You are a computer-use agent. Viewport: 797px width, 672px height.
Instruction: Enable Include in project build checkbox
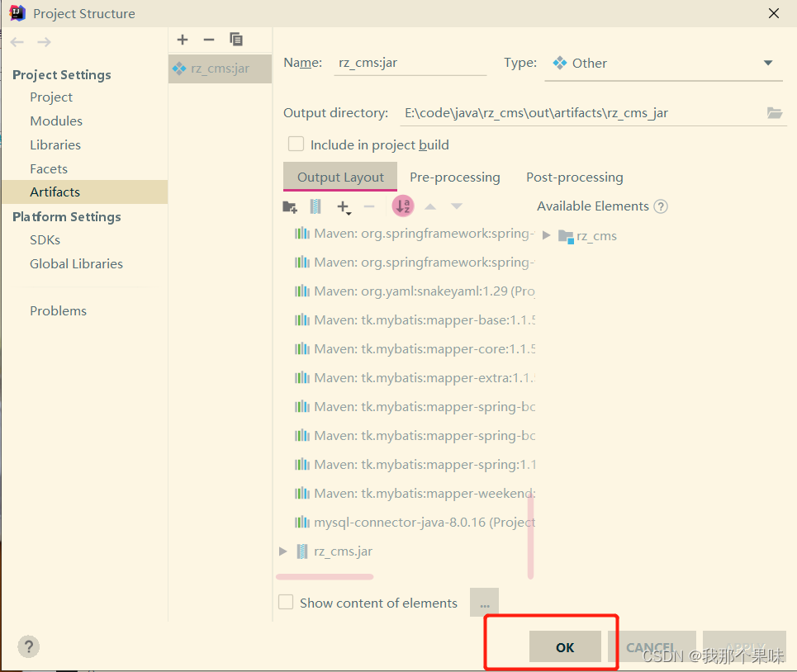[296, 144]
